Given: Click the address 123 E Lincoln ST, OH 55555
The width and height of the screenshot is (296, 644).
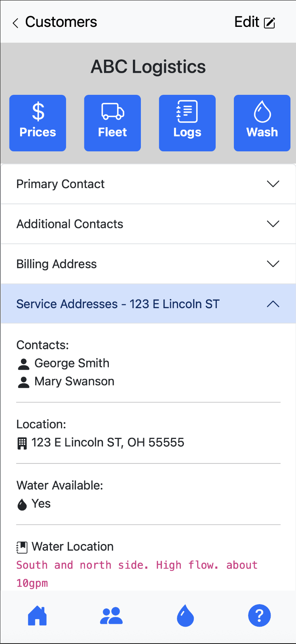Looking at the screenshot, I should tap(108, 443).
